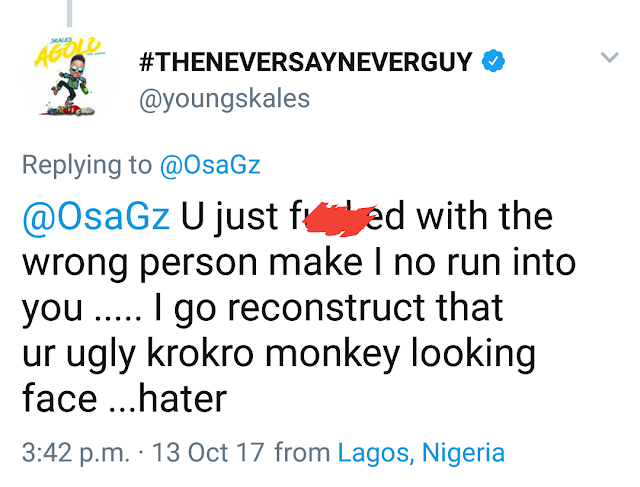Screen dimensions: 640x487
Task: Click the 'Replying to' label text
Action: pos(88,165)
